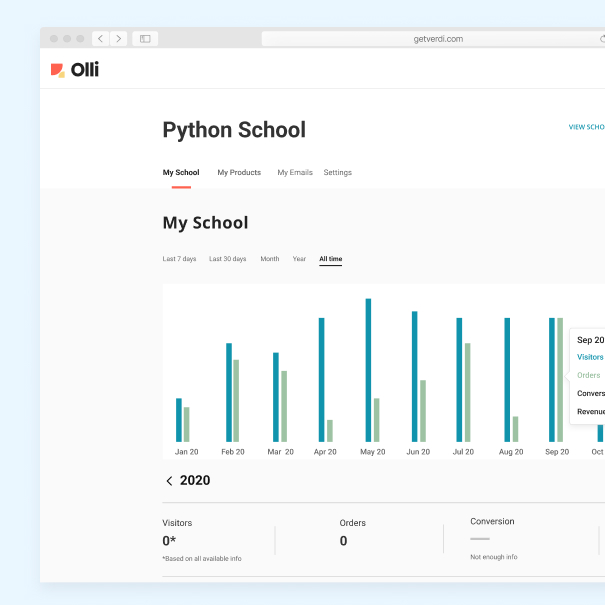Click Visitors in the Sep 20 tooltip
This screenshot has width=605, height=605.
[x=590, y=357]
